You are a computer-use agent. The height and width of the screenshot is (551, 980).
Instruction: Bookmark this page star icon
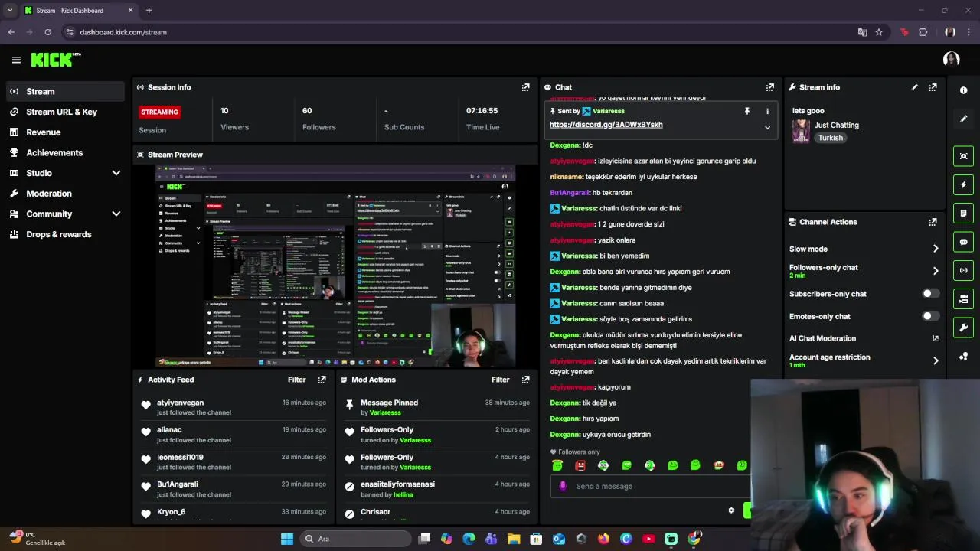click(x=879, y=32)
